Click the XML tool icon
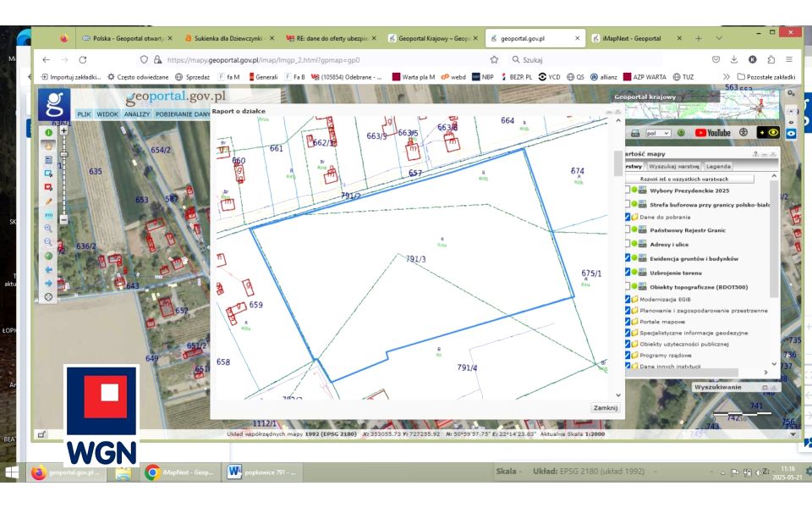This screenshot has width=812, height=508. coord(49,214)
